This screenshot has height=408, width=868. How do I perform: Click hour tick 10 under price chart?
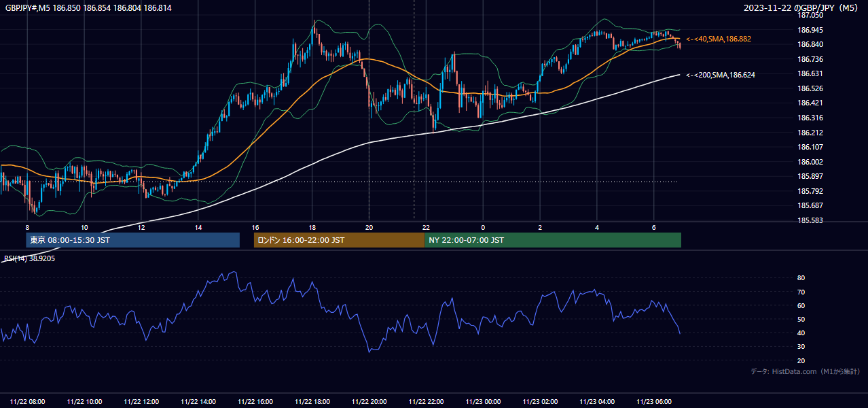click(x=84, y=227)
